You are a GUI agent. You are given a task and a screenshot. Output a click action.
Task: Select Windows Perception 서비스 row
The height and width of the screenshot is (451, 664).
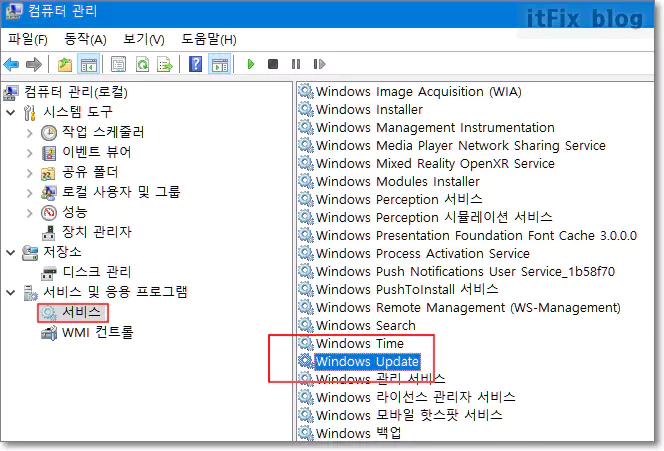coord(399,199)
